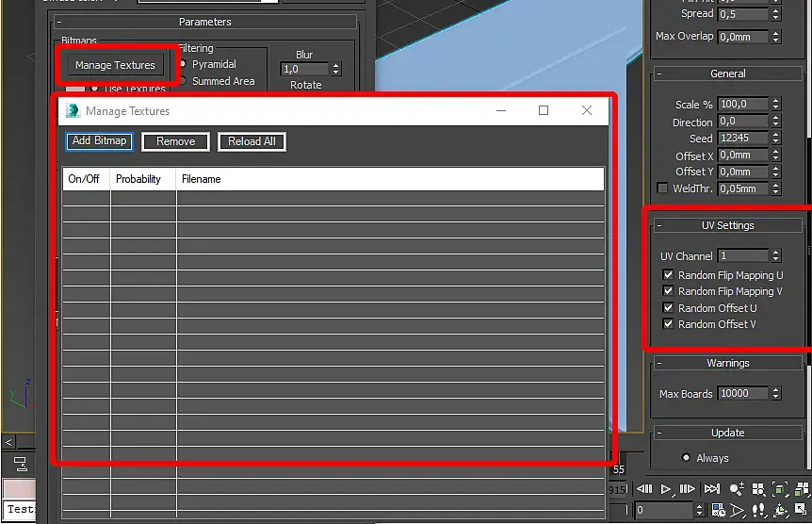Uncheck Random Offset U
Screen dimensions: 812x524
pyautogui.click(x=668, y=308)
